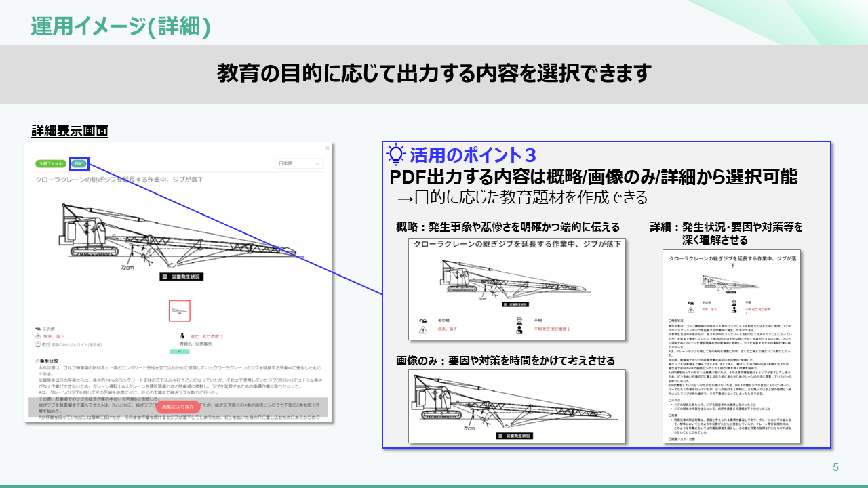Click the warning triangle in 概略 preview
The image size is (868, 488).
click(x=424, y=329)
